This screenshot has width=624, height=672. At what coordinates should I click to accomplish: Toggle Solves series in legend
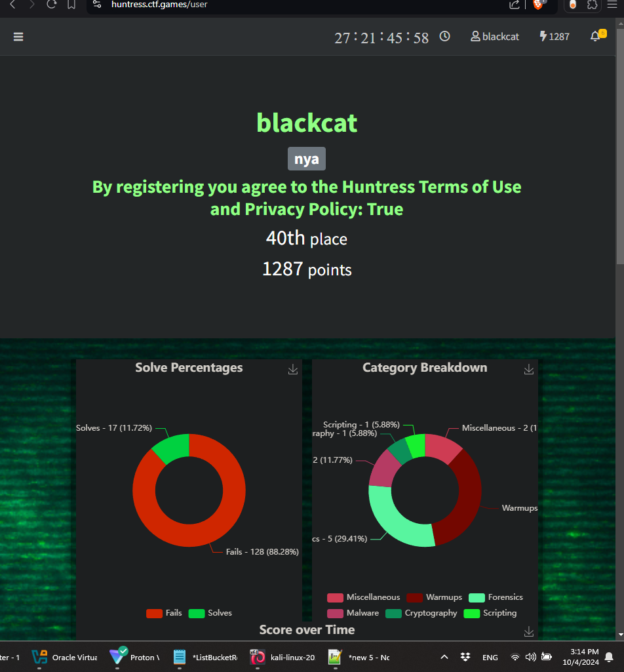(210, 613)
